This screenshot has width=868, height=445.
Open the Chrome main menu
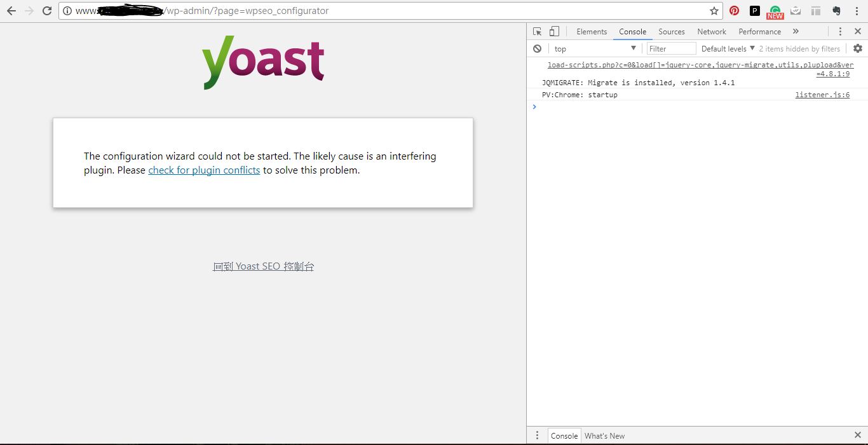[857, 11]
